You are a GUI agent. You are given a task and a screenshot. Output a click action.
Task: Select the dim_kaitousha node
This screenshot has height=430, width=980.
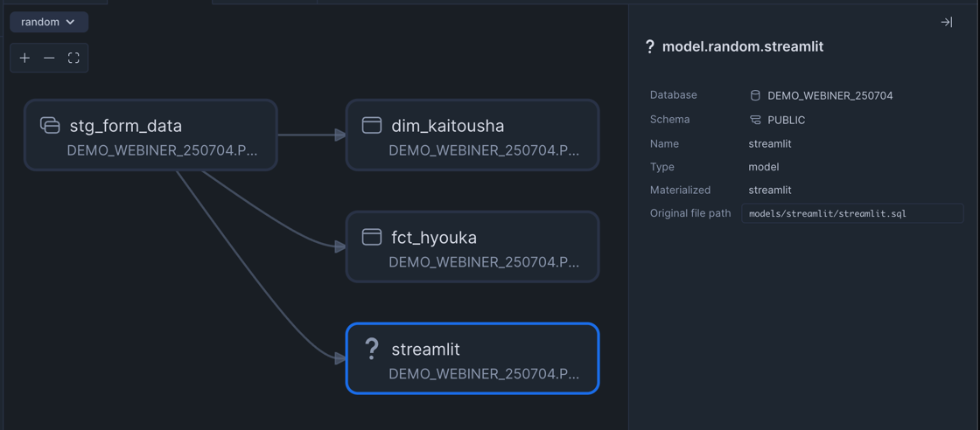472,135
